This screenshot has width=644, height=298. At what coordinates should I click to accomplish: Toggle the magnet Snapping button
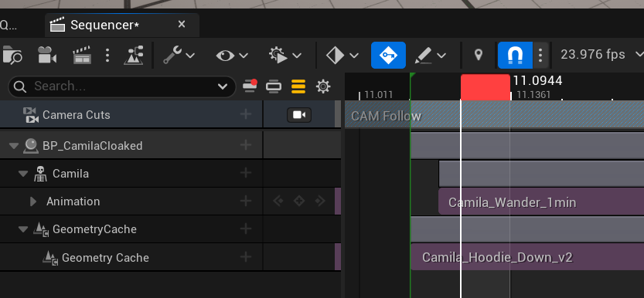point(515,55)
